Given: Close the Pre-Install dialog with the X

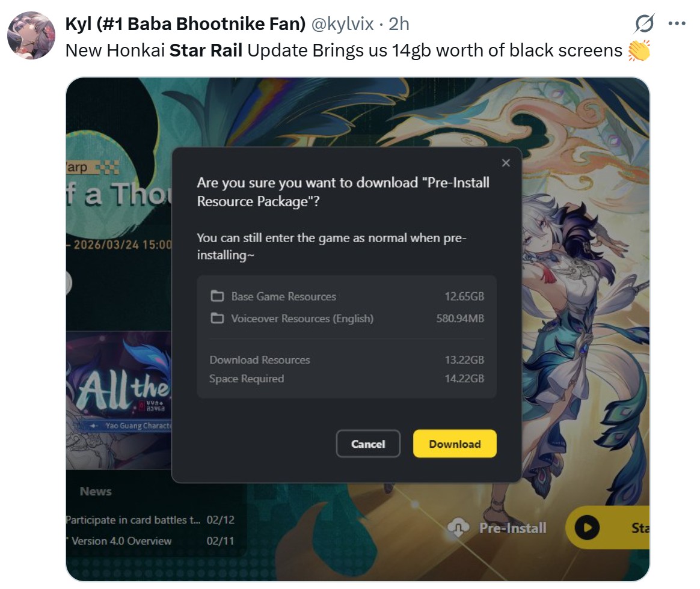Looking at the screenshot, I should [x=506, y=163].
